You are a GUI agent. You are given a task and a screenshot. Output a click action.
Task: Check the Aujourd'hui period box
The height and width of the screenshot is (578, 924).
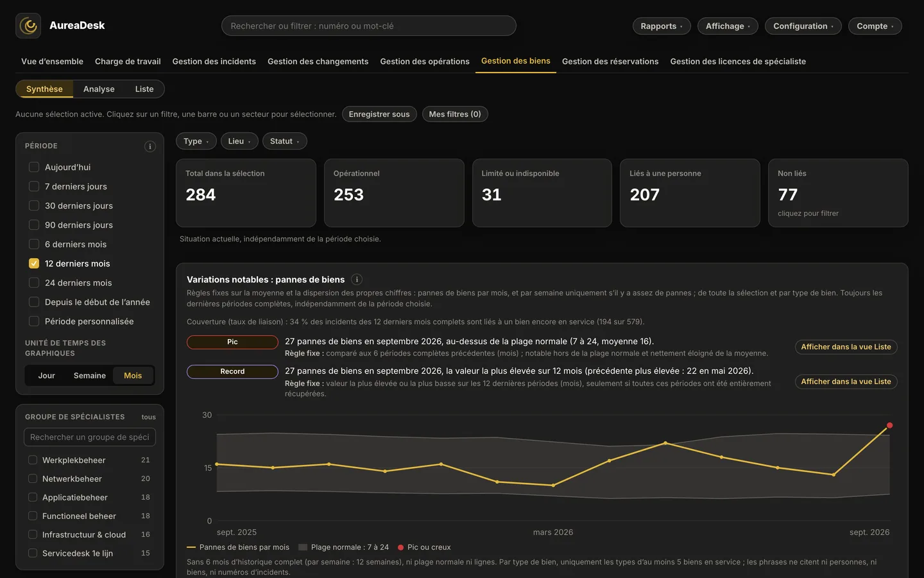click(x=34, y=167)
